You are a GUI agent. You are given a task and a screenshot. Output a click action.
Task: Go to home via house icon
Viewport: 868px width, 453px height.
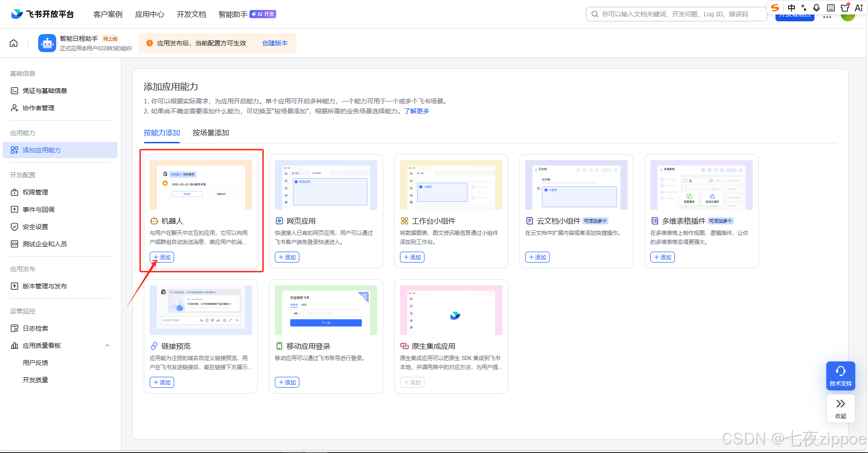point(14,43)
